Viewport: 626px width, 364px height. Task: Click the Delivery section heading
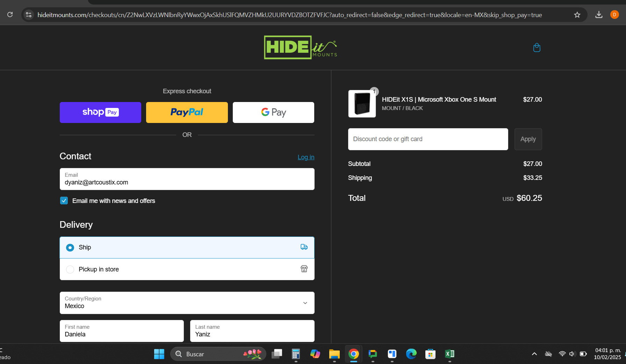click(76, 225)
